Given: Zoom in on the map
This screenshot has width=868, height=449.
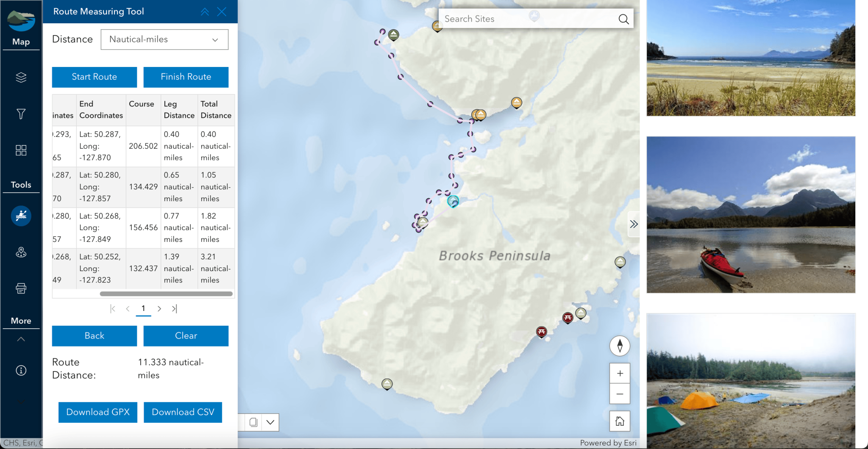Looking at the screenshot, I should pos(620,373).
